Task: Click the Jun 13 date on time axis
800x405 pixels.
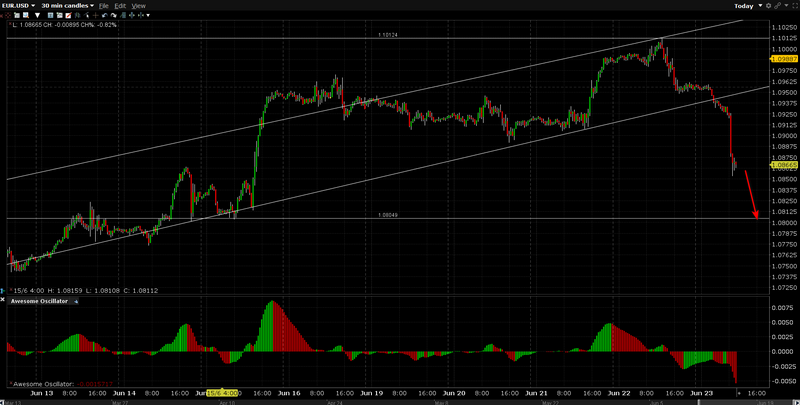Action: (42, 393)
